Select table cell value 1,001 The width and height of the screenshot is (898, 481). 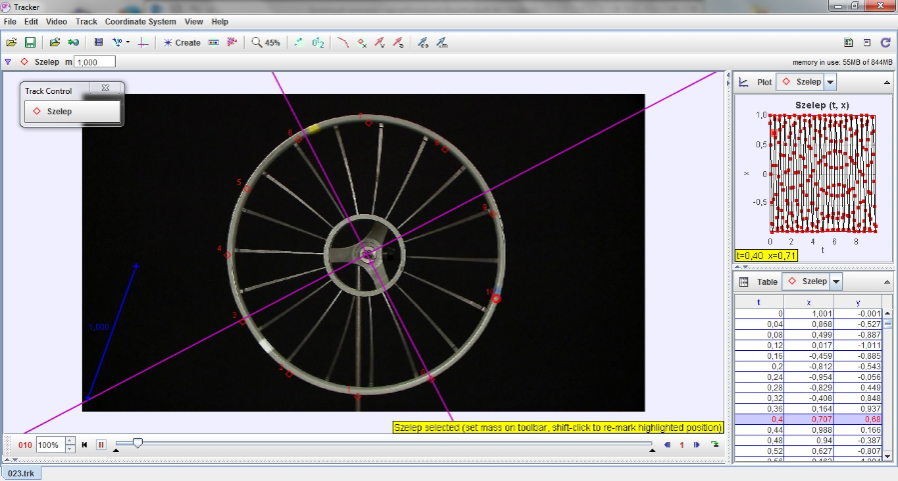coord(809,313)
